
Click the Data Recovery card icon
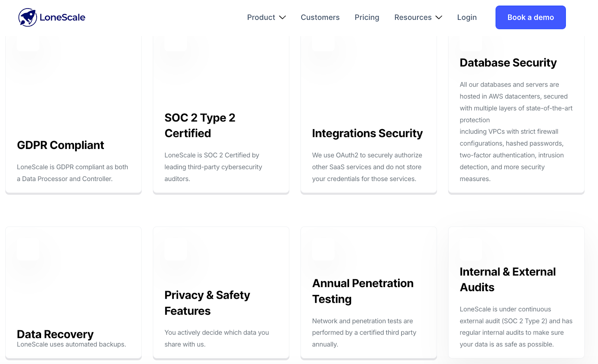[x=28, y=250]
